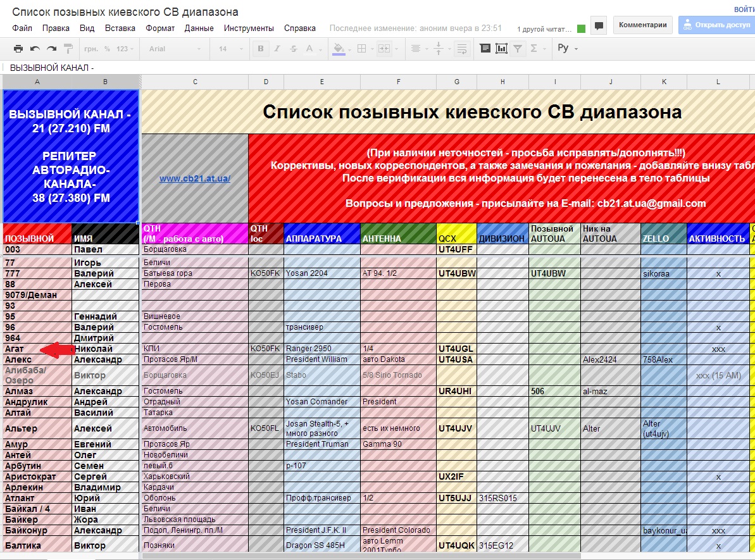The image size is (755, 560).
Task: Undo the last action with the undo arrow
Action: click(x=35, y=49)
